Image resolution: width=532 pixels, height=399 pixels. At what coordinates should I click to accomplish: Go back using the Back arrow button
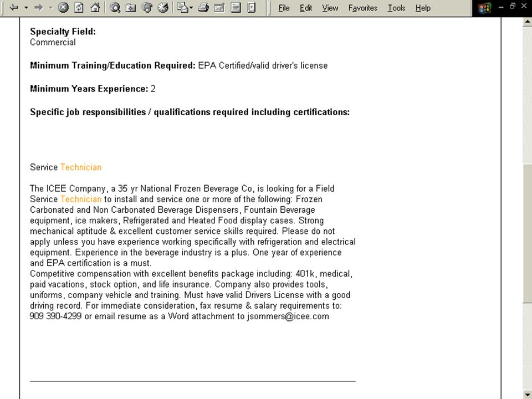(x=14, y=7)
